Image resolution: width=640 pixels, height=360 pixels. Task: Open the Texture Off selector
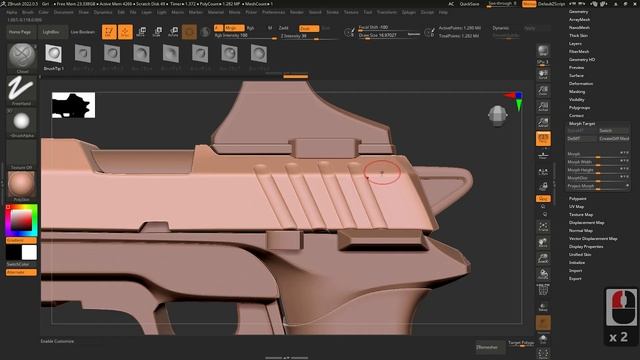[x=22, y=155]
